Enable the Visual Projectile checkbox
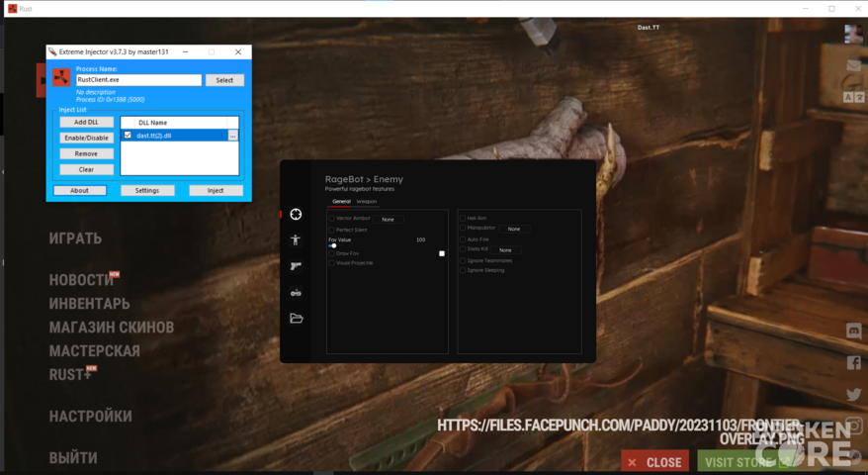 coord(331,263)
